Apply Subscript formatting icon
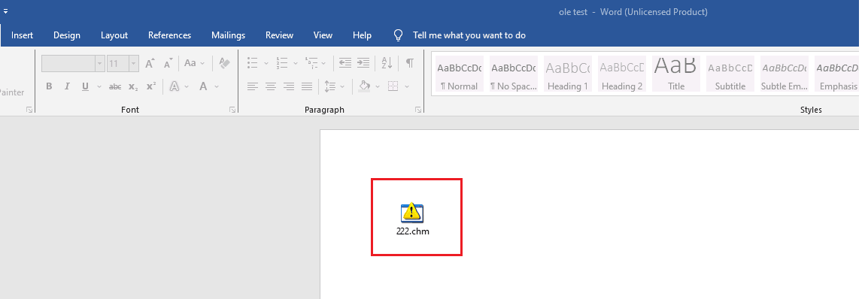868x299 pixels. (x=133, y=86)
